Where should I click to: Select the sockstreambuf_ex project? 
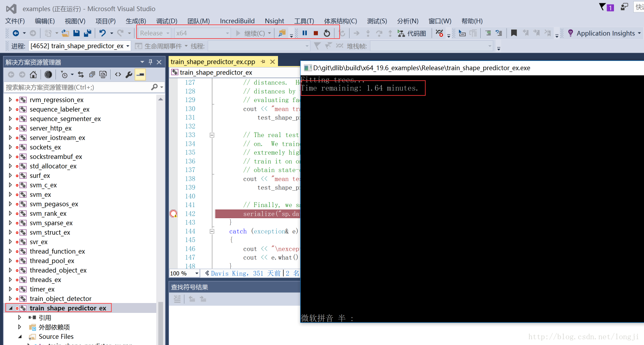click(56, 156)
